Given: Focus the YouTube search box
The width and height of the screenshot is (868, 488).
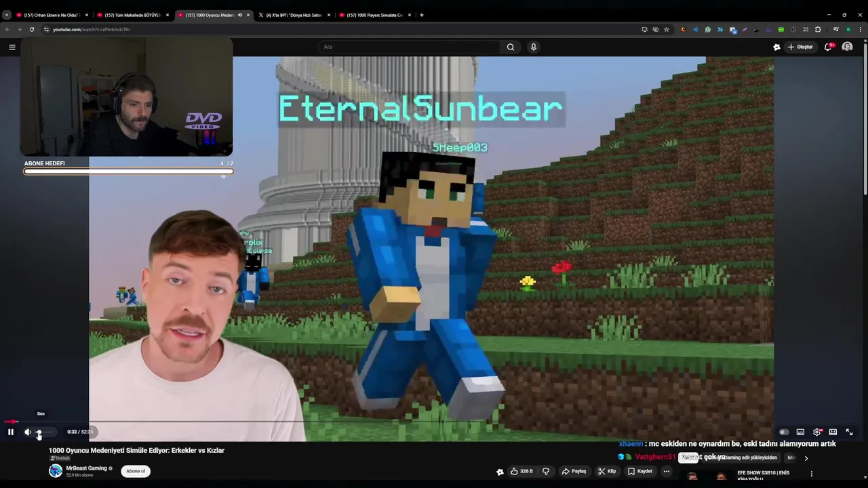Looking at the screenshot, I should coord(410,47).
